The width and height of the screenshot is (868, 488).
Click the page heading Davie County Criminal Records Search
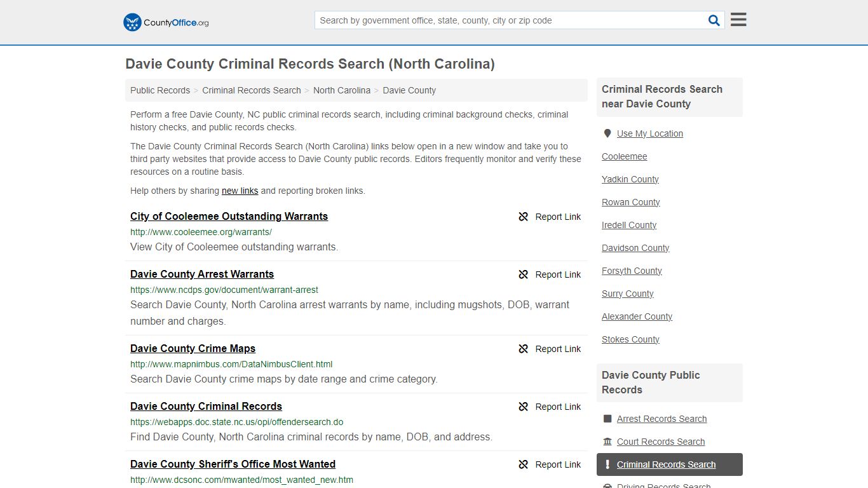310,64
